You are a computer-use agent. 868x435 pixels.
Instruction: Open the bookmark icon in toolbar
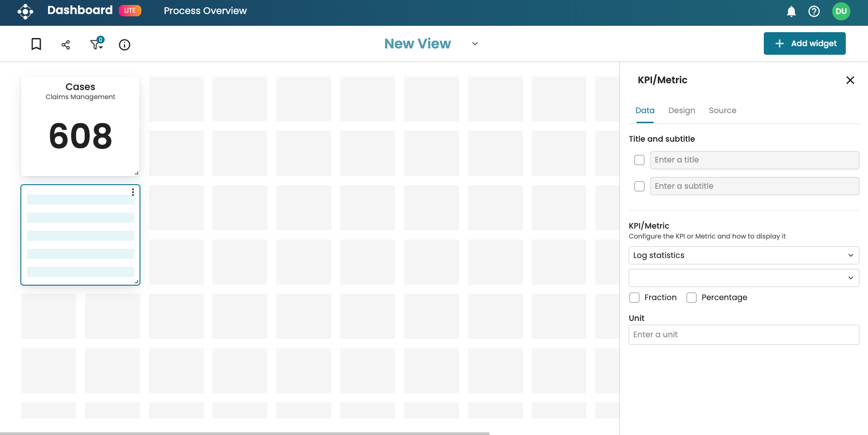pyautogui.click(x=36, y=44)
